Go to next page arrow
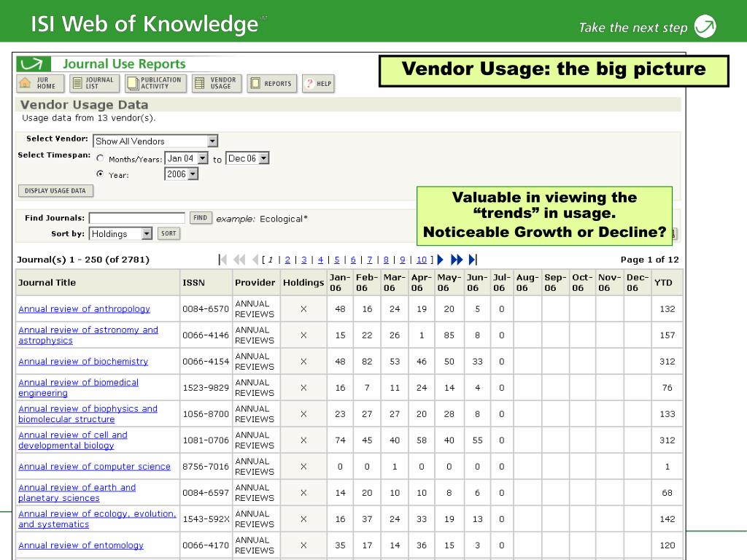The image size is (747, 560). [440, 260]
